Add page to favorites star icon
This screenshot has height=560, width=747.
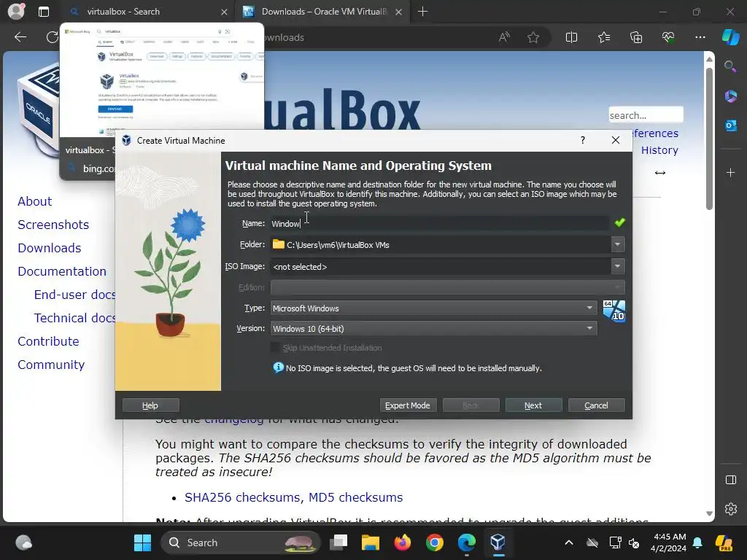533,37
